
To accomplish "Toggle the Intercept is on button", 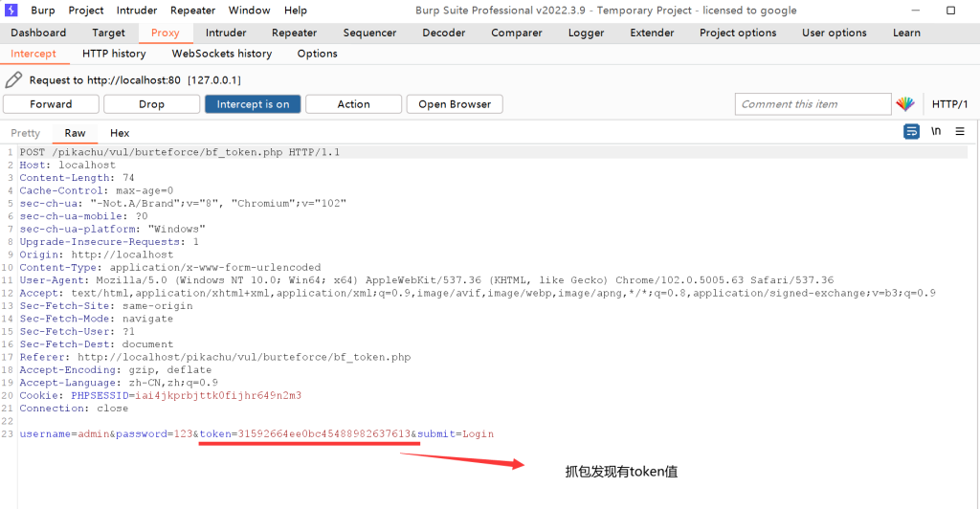I will tap(253, 104).
